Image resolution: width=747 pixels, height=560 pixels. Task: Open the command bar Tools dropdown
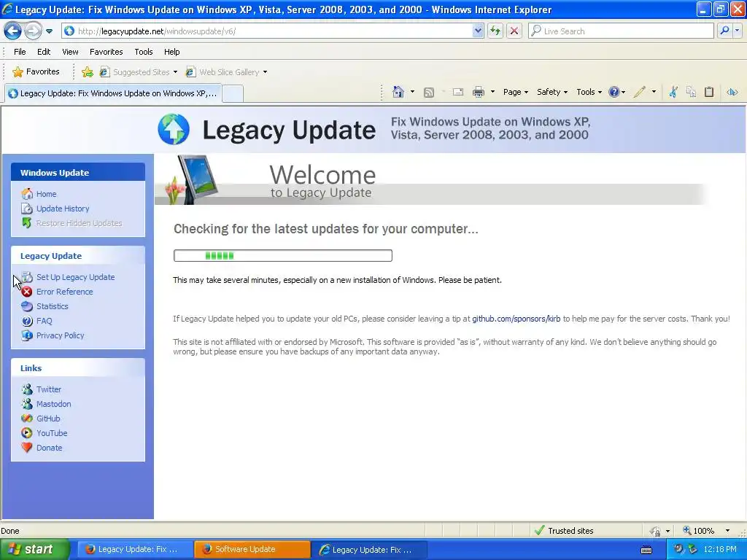589,92
